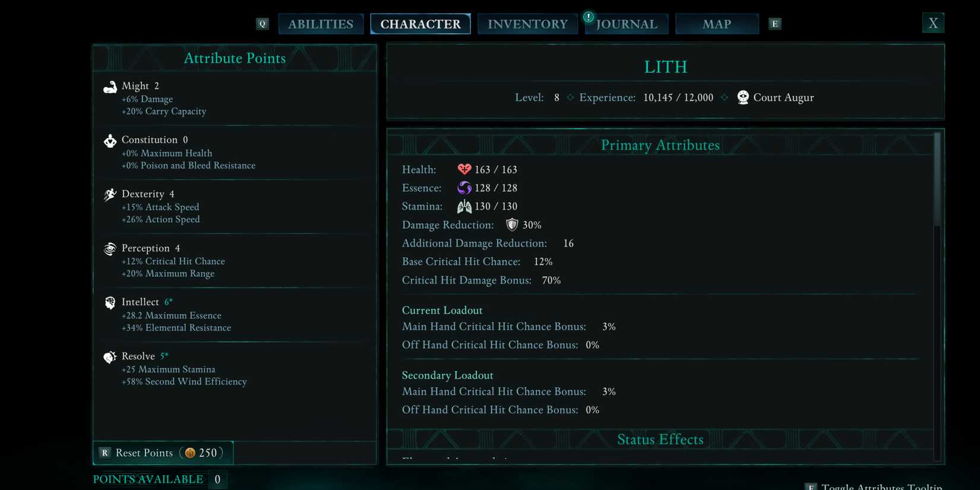Click the Dexterity running figure icon
The height and width of the screenshot is (490, 980).
[110, 195]
